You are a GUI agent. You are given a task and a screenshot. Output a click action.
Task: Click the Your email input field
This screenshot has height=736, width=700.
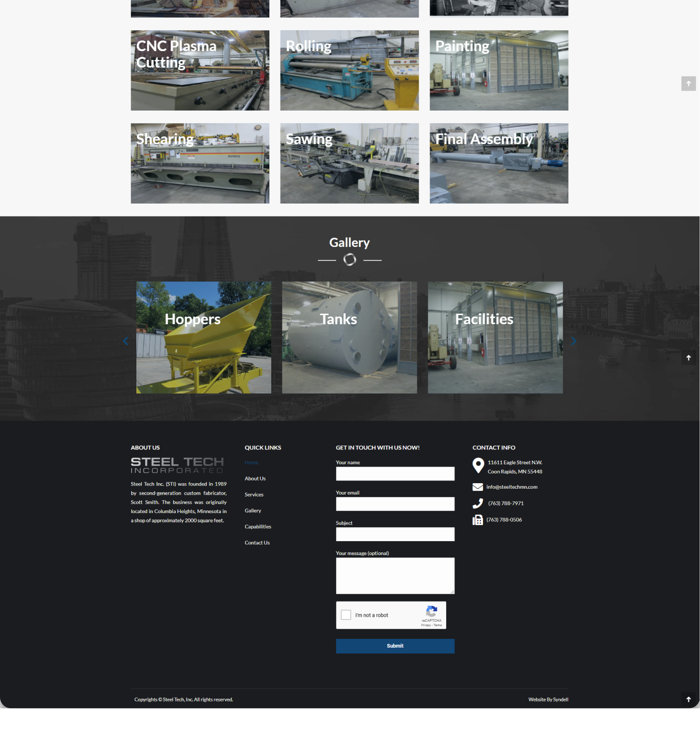click(395, 504)
